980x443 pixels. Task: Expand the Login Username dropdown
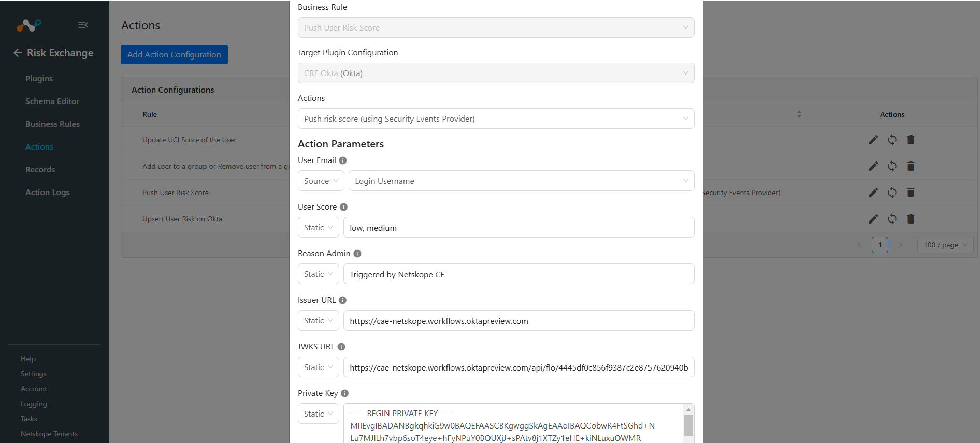521,181
